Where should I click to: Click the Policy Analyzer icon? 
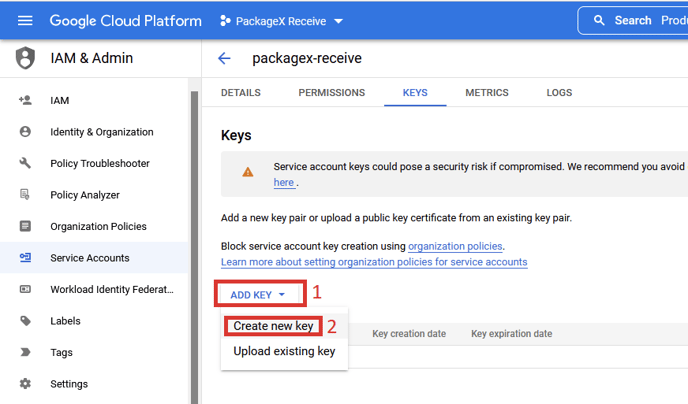25,195
